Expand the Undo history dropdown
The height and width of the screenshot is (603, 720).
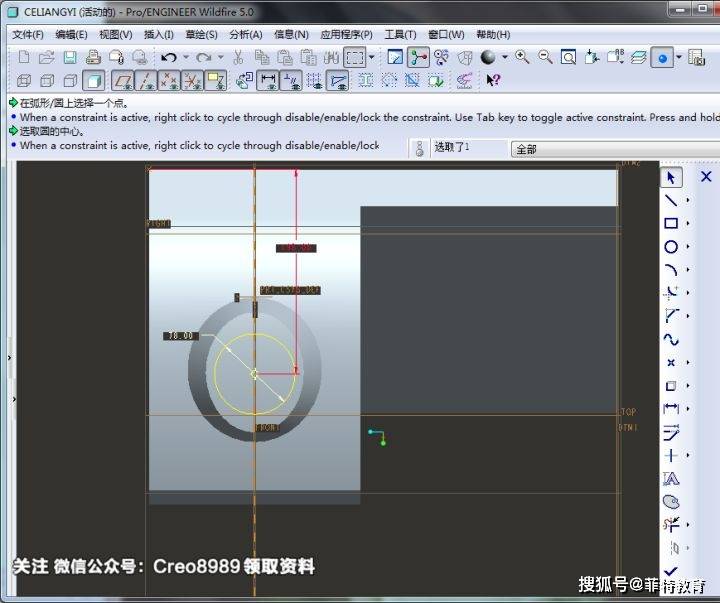tap(186, 57)
